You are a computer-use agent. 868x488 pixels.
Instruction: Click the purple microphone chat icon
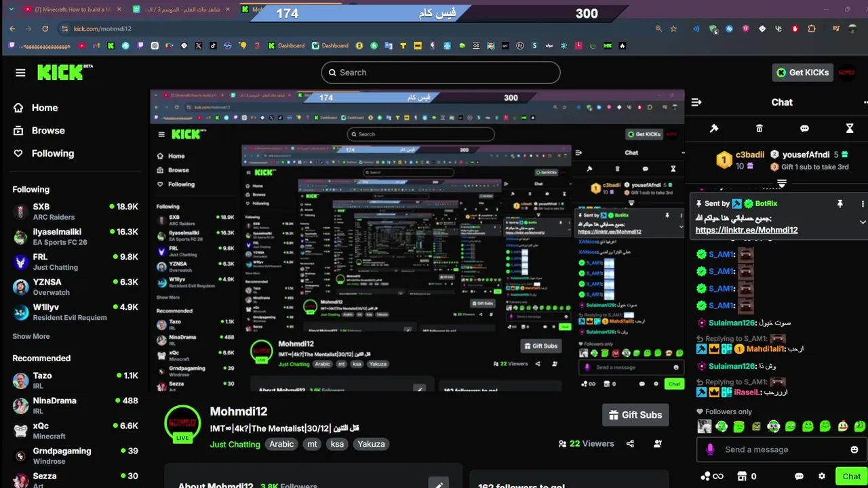(x=710, y=449)
